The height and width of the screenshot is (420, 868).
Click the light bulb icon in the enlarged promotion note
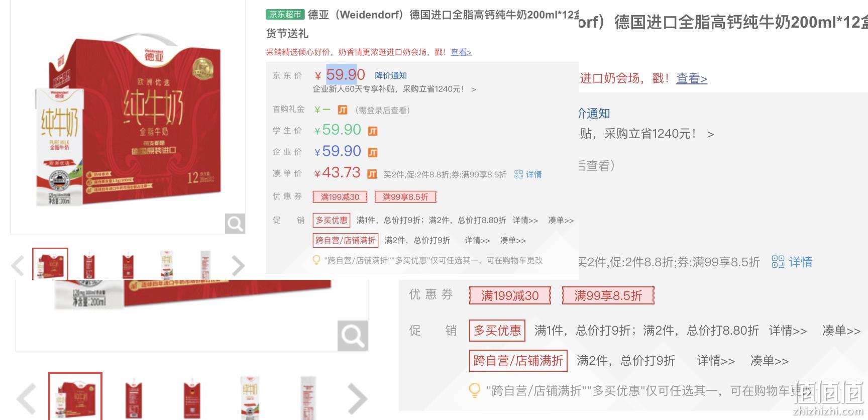pyautogui.click(x=474, y=390)
